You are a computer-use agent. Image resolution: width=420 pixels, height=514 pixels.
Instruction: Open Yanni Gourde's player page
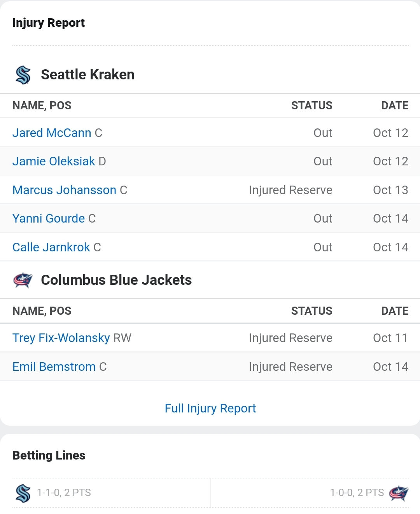pos(49,218)
